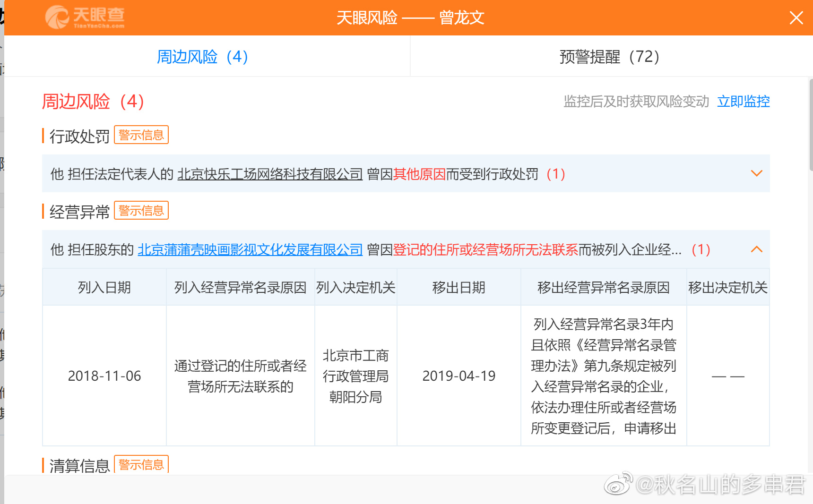This screenshot has height=504, width=813.
Task: Click the 经营异常 section title
Action: [x=79, y=212]
